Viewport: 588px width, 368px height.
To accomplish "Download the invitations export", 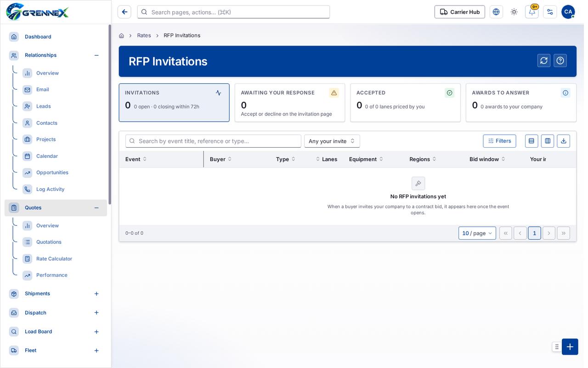I will [x=564, y=141].
